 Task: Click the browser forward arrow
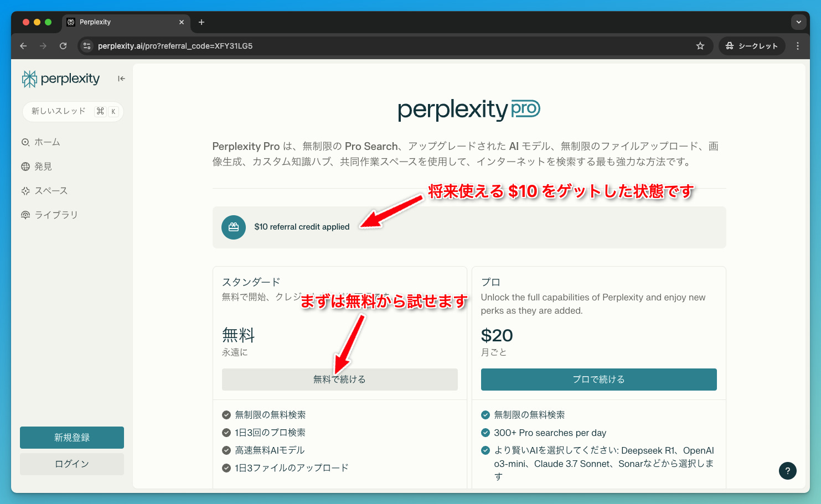click(x=43, y=46)
